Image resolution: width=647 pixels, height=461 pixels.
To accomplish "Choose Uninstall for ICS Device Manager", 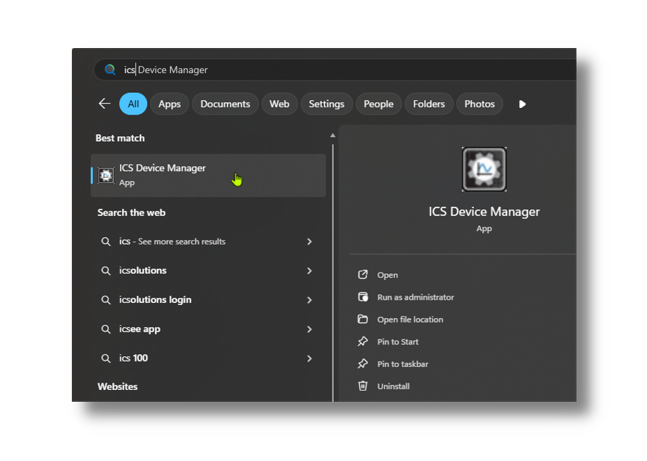I will point(393,386).
